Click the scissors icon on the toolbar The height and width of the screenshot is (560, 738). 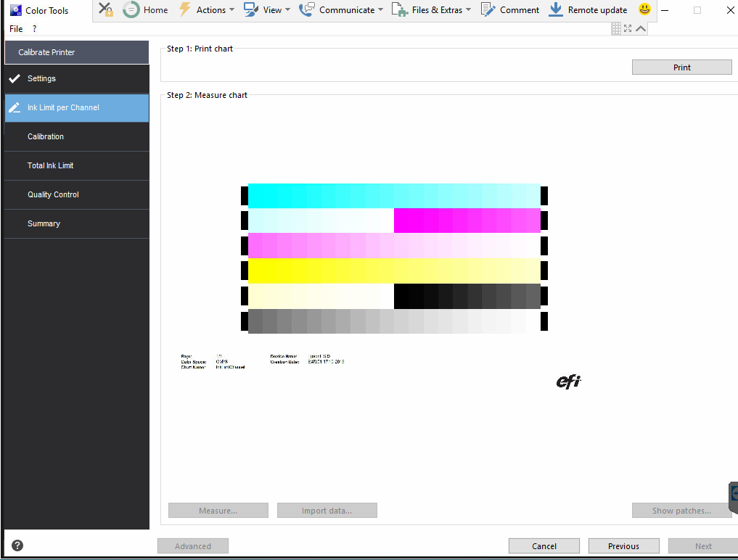tap(105, 9)
